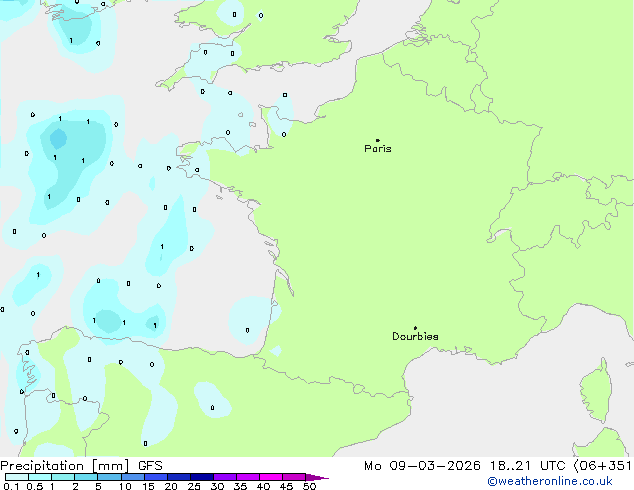Click the legend scale label '15'
This screenshot has height=490, width=634.
coord(148,486)
